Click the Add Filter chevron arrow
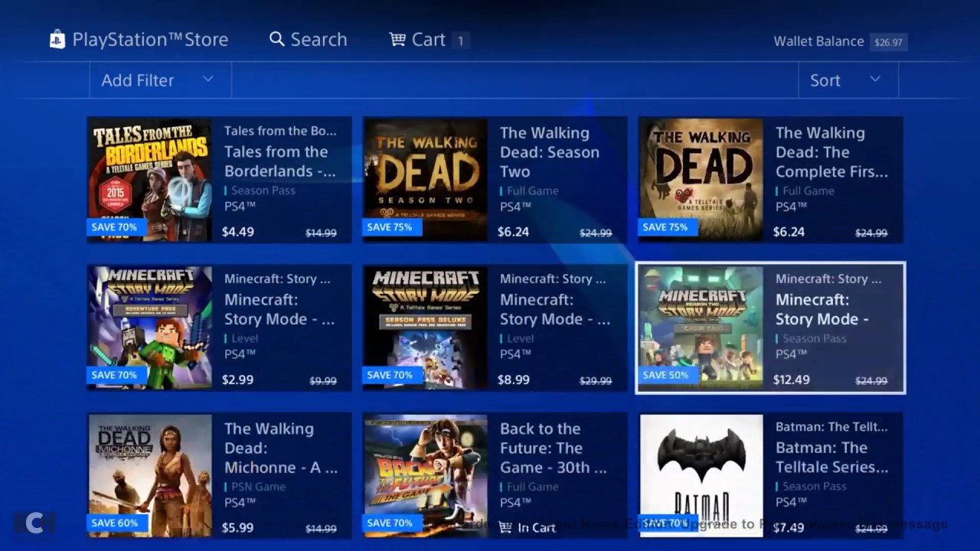980x551 pixels. (207, 80)
